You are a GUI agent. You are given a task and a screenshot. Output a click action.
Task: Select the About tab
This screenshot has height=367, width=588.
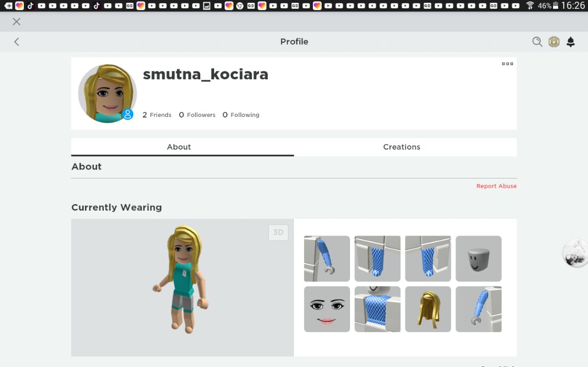coord(179,147)
